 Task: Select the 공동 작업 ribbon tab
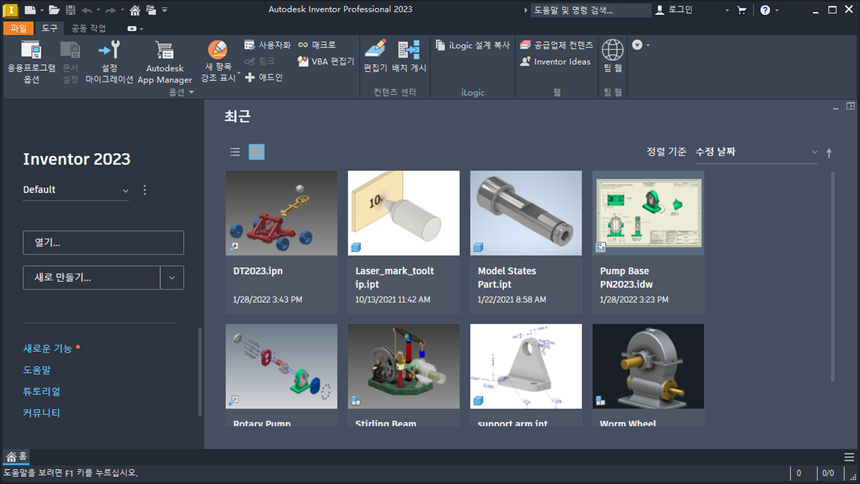pyautogui.click(x=88, y=29)
